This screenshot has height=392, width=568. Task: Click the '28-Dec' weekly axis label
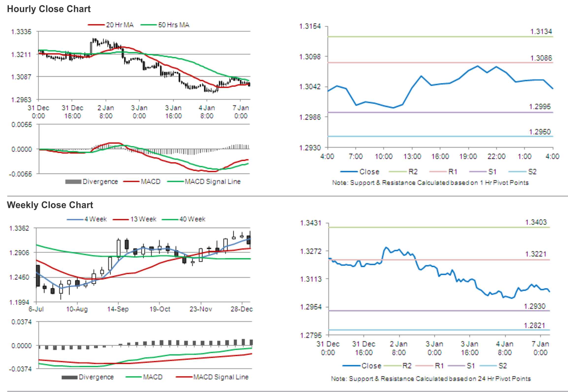coord(242,309)
